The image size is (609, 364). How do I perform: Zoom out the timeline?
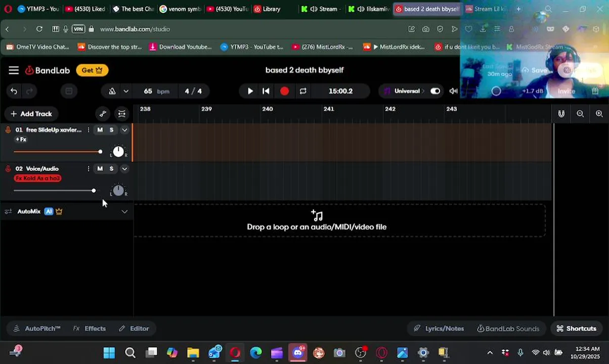580,114
